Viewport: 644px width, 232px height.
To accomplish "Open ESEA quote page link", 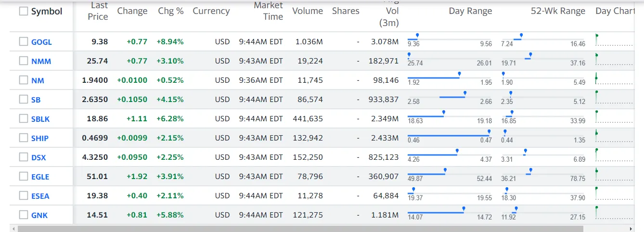I will [40, 196].
